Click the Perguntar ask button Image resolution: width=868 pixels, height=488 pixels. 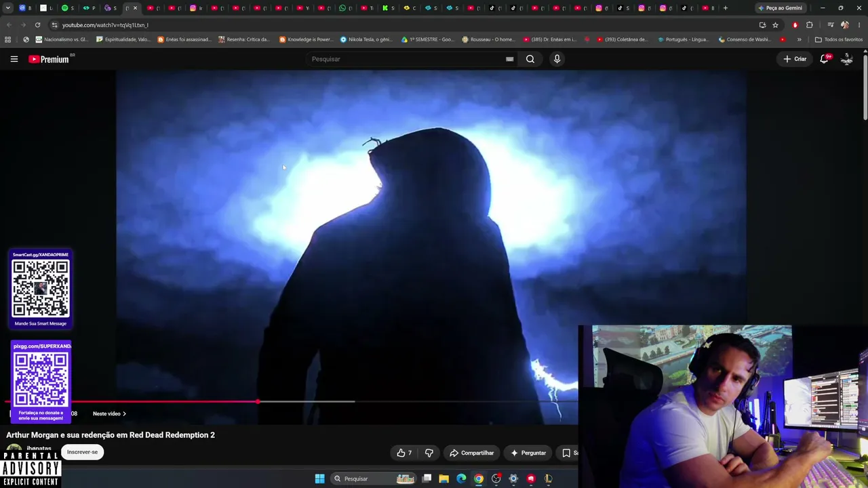[x=528, y=453]
